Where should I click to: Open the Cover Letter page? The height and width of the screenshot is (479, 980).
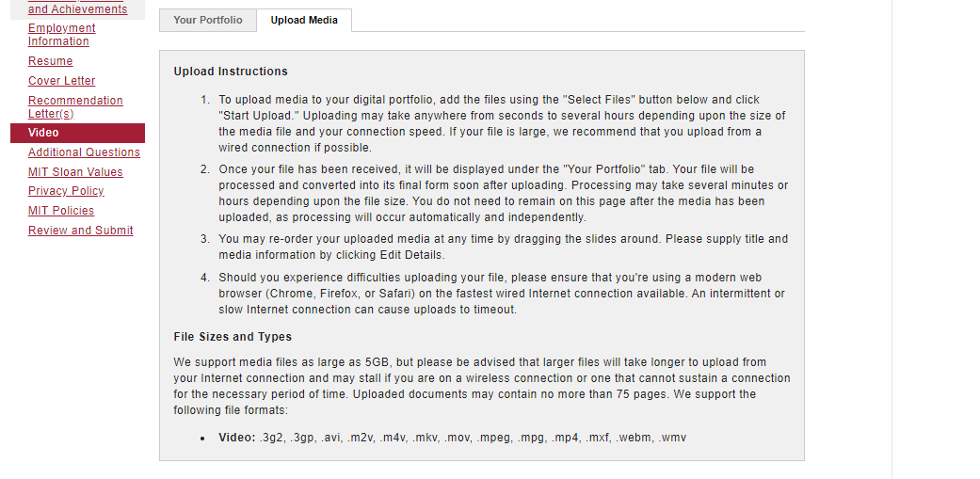pyautogui.click(x=61, y=81)
